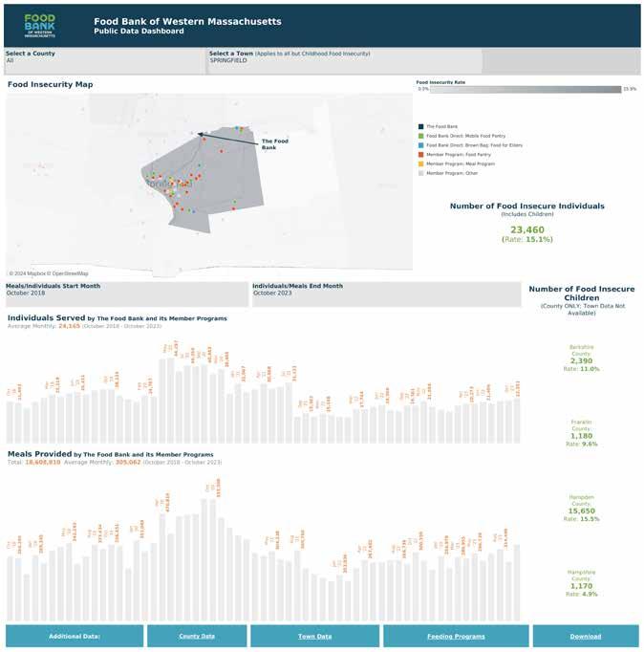Click the 'Public Data Dashboard' subtitle

pos(139,32)
